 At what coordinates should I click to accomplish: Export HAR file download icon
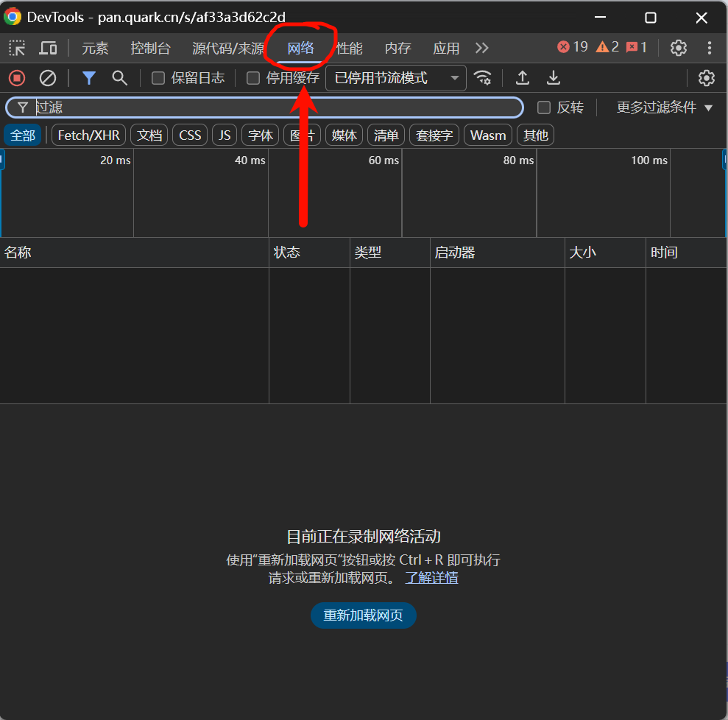tap(554, 77)
